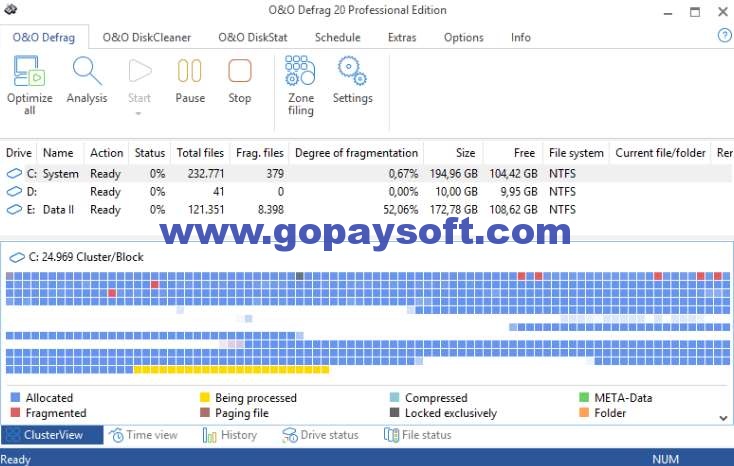Open the help question mark icon
The height and width of the screenshot is (466, 734).
click(x=724, y=35)
